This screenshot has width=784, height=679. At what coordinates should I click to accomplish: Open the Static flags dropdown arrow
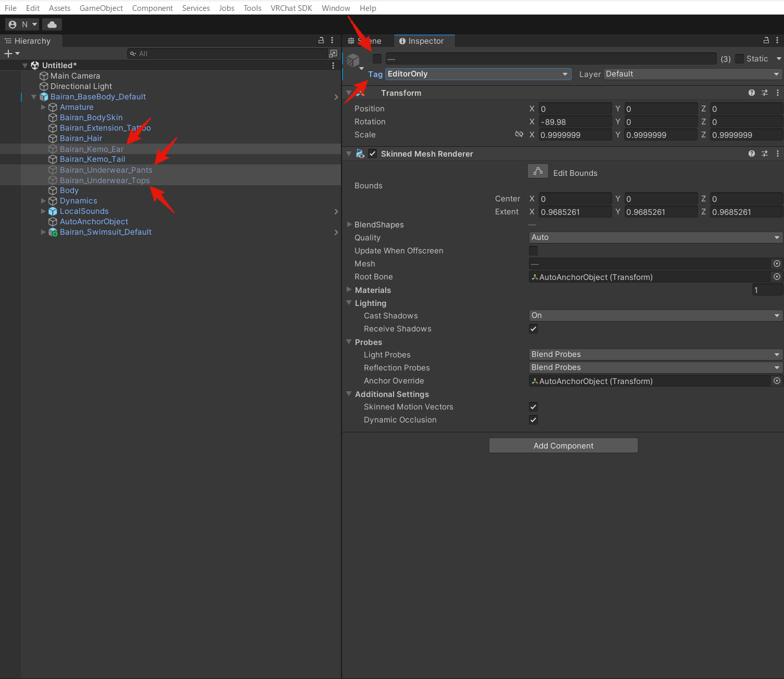[779, 59]
